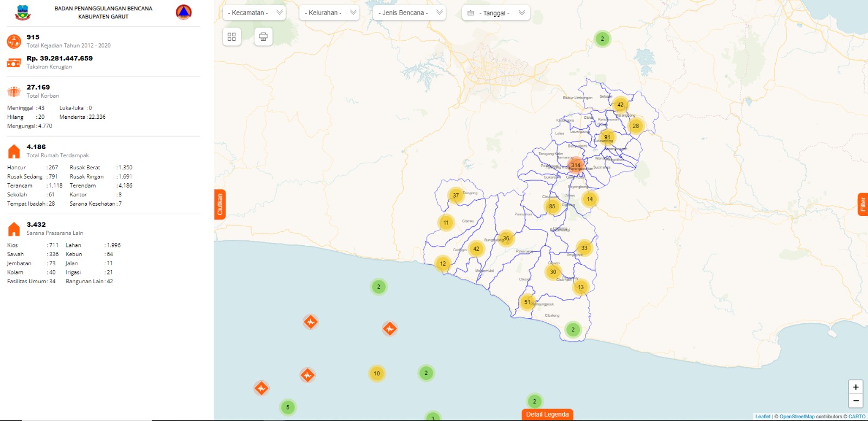Click the Badan Penanggulangan Bencana header title

point(103,12)
